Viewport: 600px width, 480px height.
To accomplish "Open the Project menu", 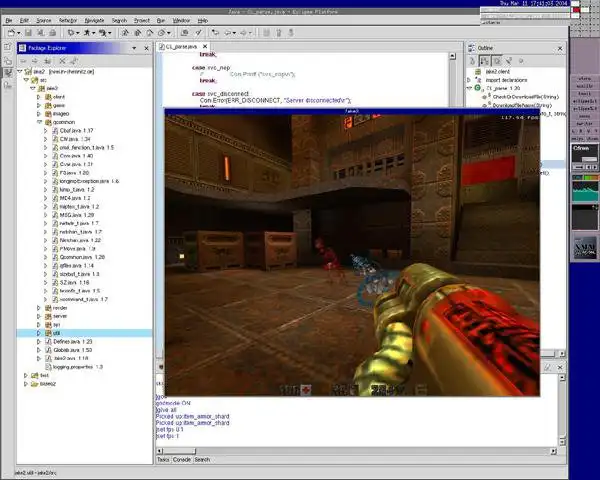I will click(142, 20).
